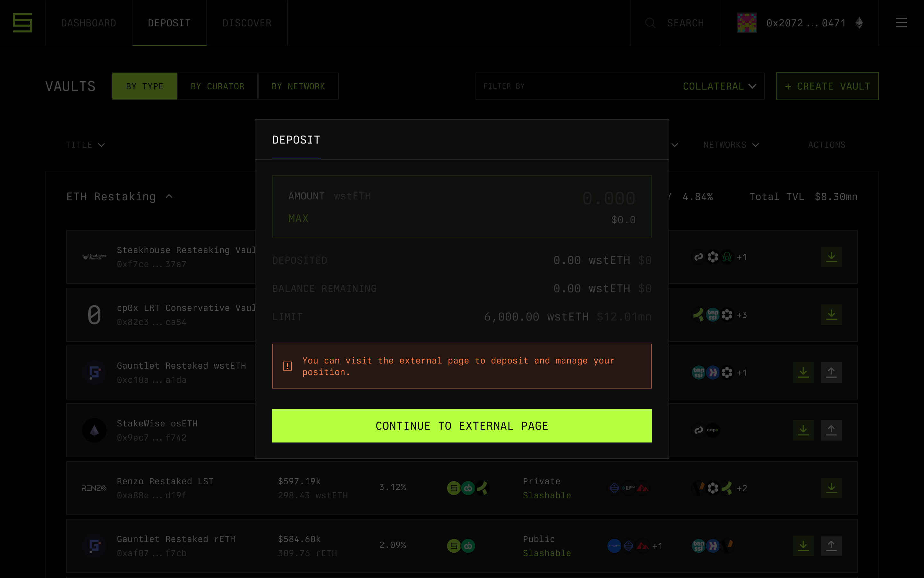Click the MAX amount link
The image size is (924, 578).
point(298,219)
